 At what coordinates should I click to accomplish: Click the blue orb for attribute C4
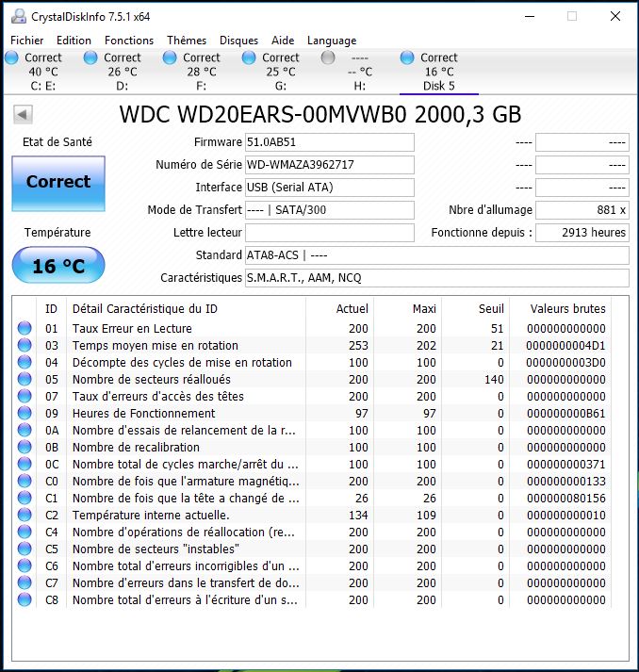point(25,532)
